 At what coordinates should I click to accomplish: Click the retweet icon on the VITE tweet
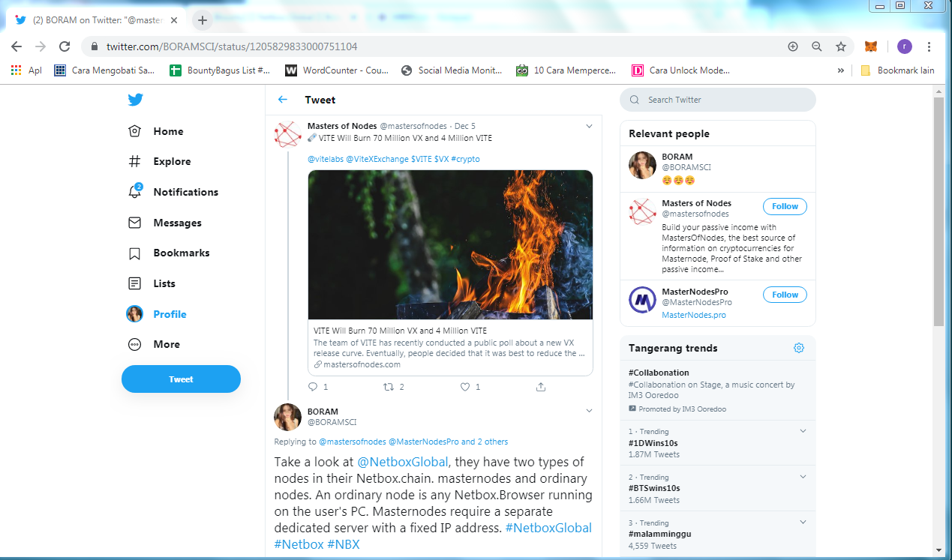[x=389, y=387]
